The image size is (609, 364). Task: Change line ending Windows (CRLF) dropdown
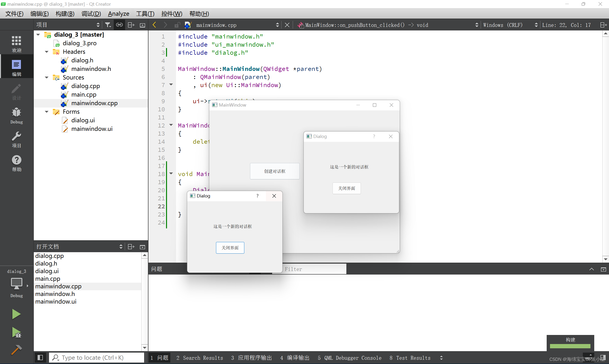(511, 25)
